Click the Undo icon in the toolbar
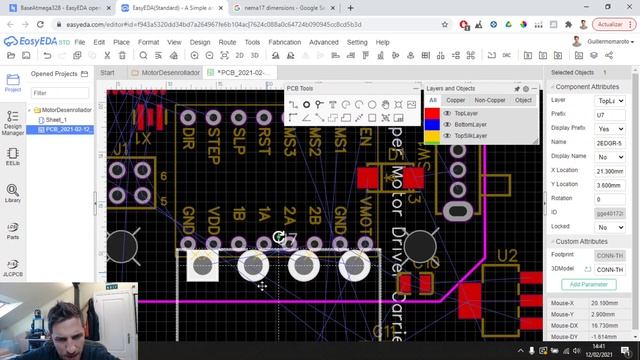 (47, 56)
